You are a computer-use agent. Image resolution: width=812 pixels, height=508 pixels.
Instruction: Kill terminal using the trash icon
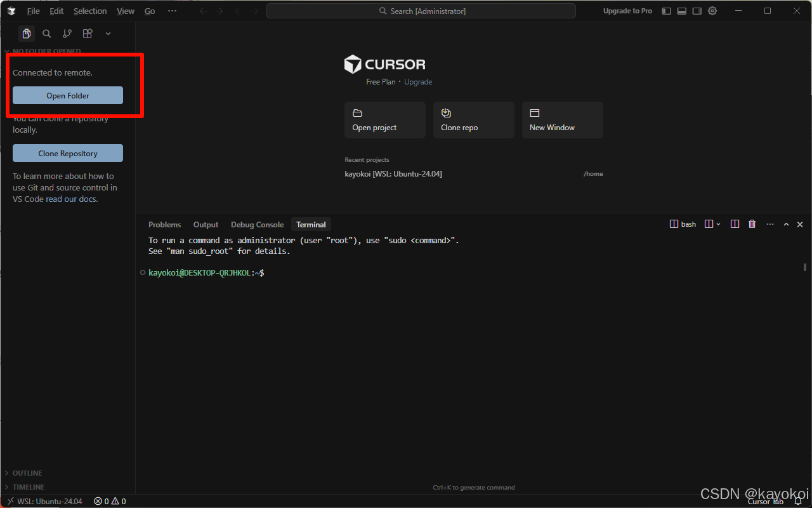[x=752, y=224]
